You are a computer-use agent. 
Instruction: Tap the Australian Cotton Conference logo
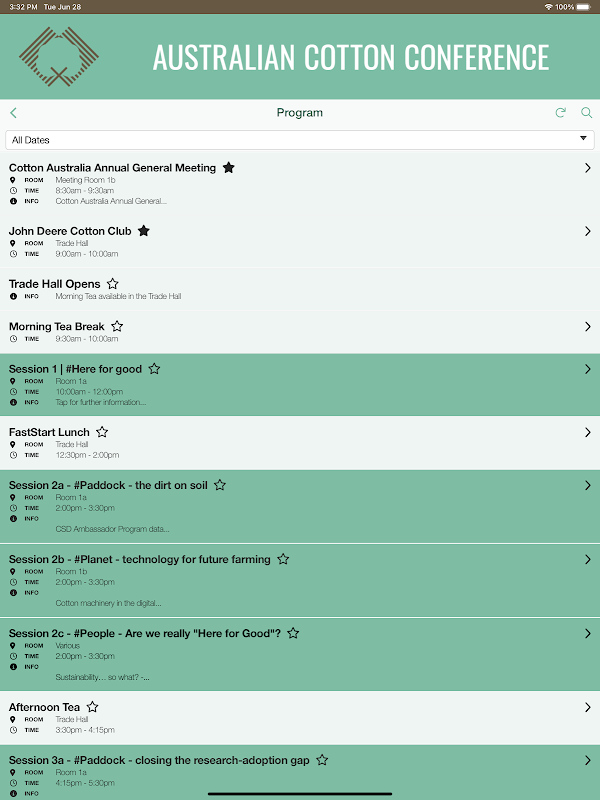tap(58, 57)
